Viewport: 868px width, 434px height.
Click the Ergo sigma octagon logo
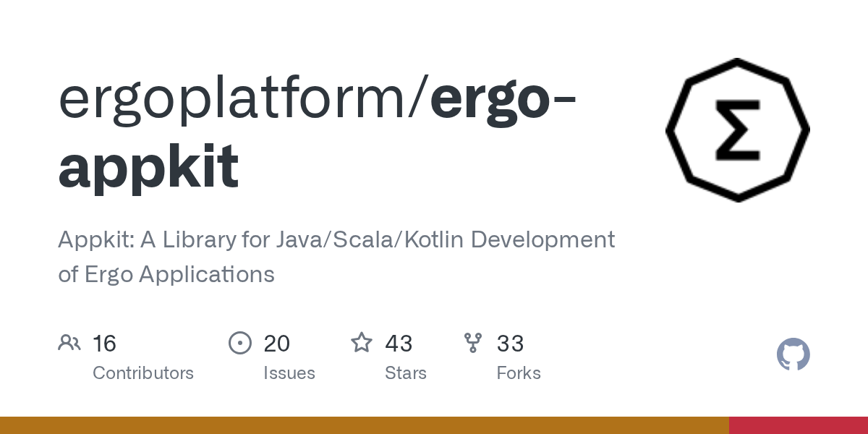click(737, 130)
